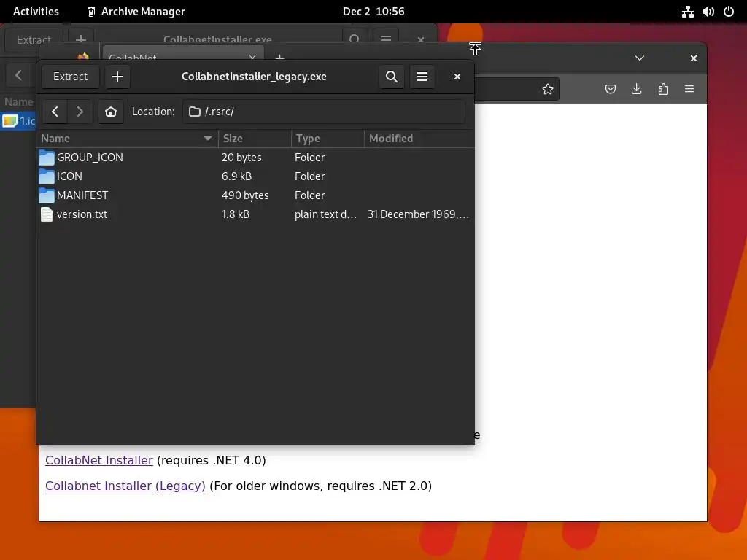
Task: Click the 31 December 1969 modified date
Action: click(x=418, y=214)
